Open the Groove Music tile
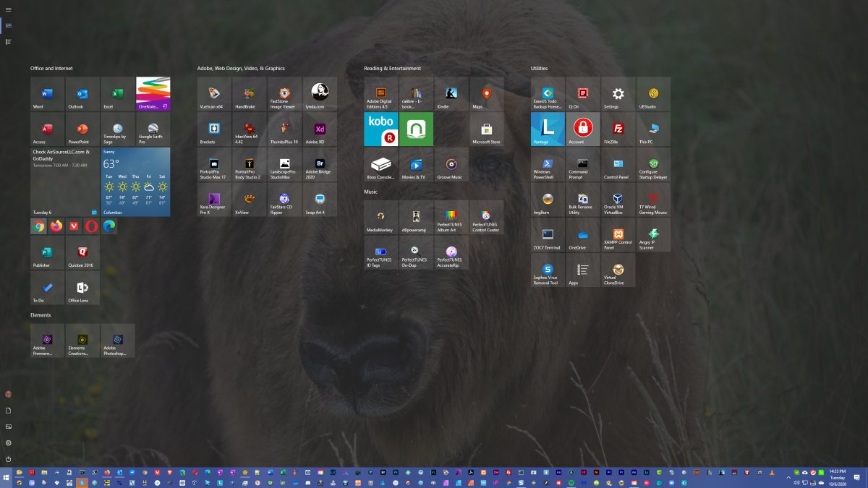 452,165
